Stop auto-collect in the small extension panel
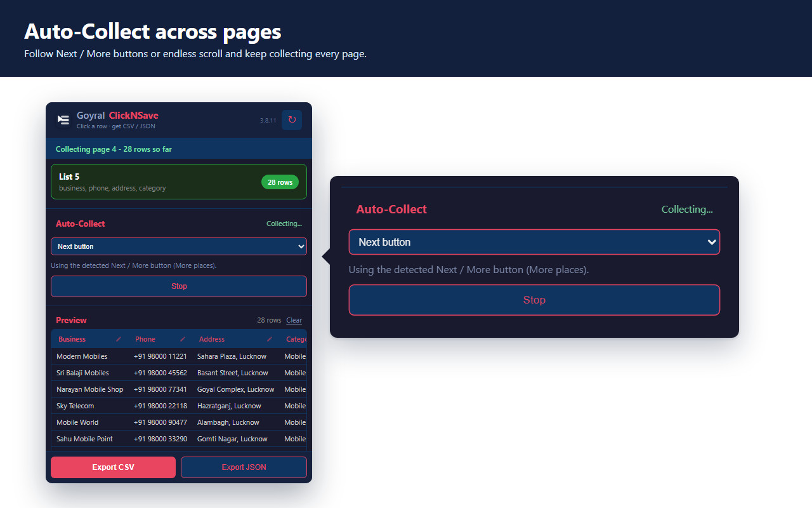The height and width of the screenshot is (508, 812). [179, 286]
